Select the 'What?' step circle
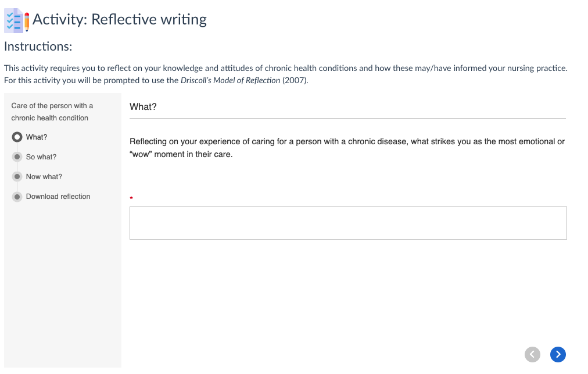588x374 pixels. [x=17, y=137]
